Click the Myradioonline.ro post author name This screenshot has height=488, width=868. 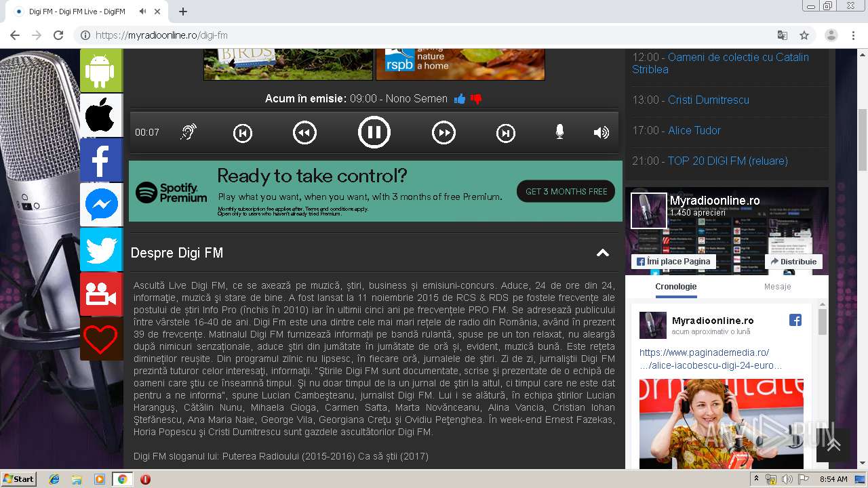point(713,321)
